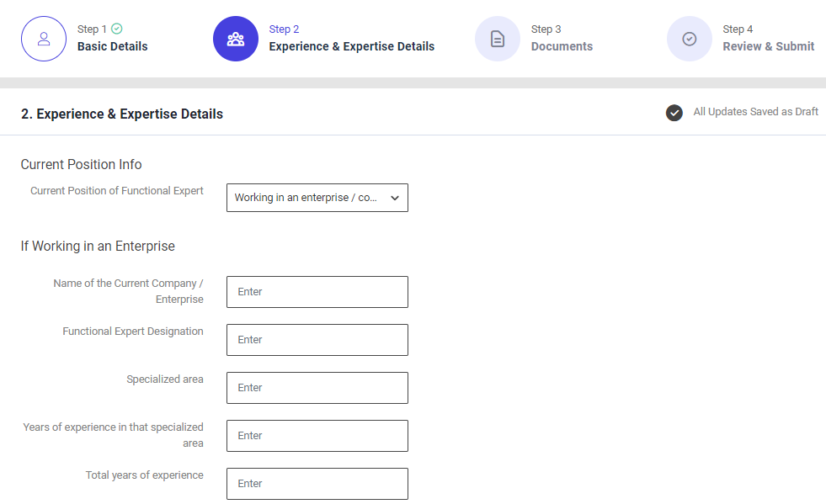Go to the Basic Details step label
Screen dimensions: 826x504
click(x=112, y=46)
